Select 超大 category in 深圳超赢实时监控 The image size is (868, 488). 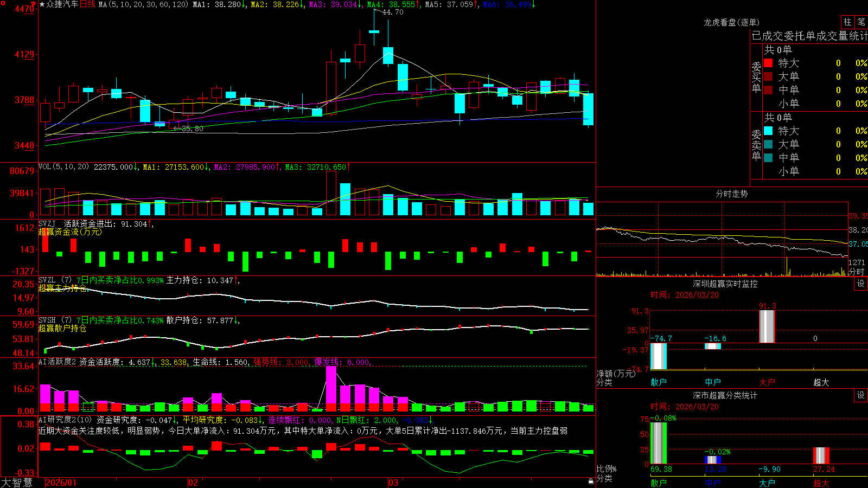pos(821,382)
